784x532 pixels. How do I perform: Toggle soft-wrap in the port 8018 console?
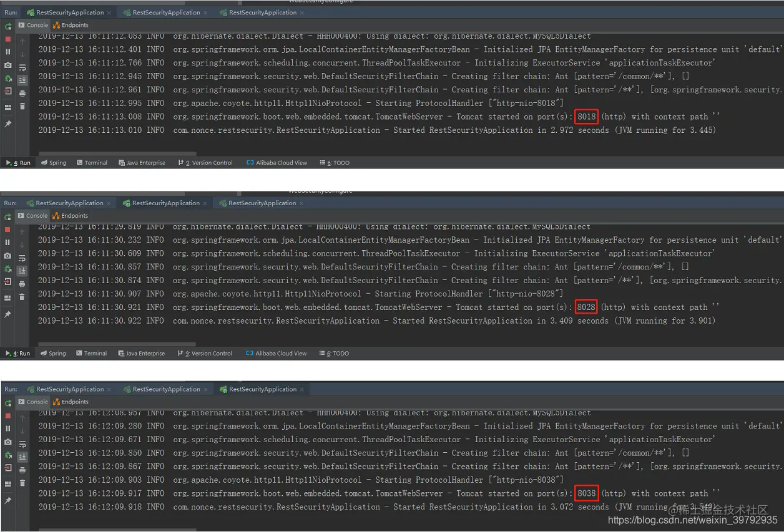(x=22, y=68)
